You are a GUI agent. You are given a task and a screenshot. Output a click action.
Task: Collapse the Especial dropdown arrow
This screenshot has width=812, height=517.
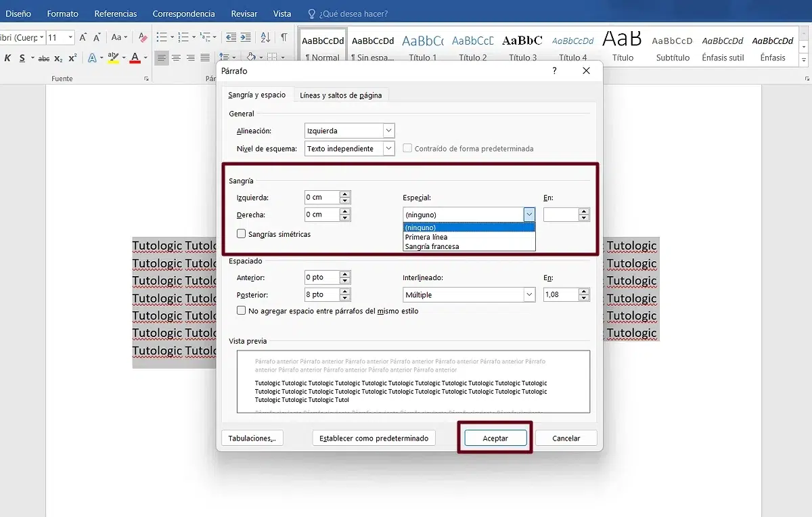click(x=529, y=215)
